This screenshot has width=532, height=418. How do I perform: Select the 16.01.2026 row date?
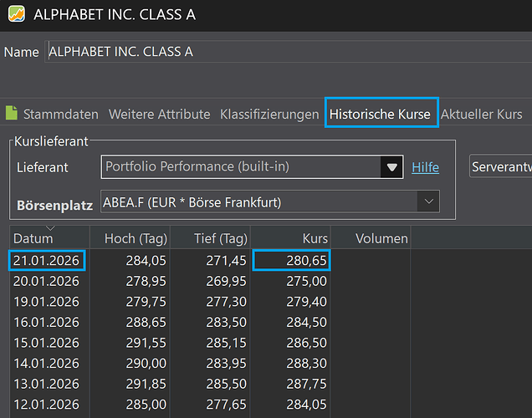pos(47,322)
